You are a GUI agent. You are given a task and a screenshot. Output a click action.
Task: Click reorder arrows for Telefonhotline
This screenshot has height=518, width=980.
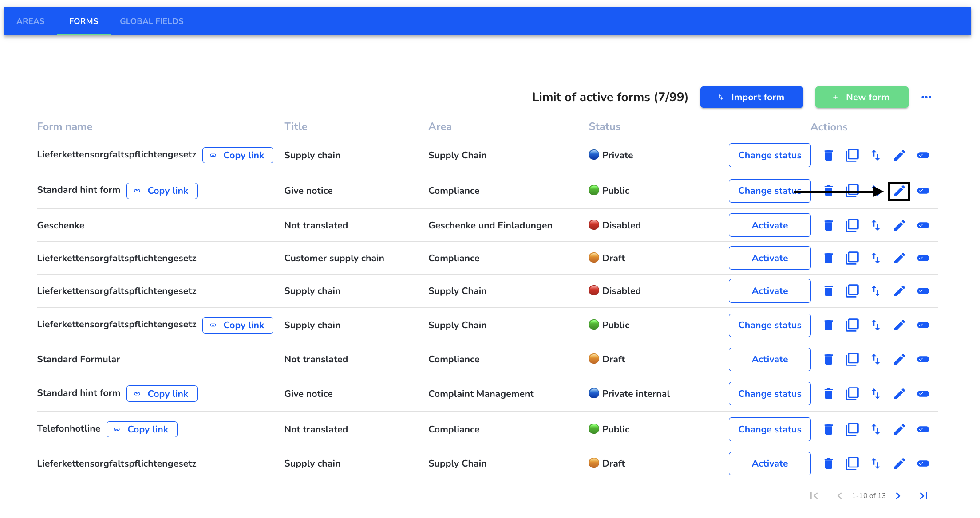875,429
